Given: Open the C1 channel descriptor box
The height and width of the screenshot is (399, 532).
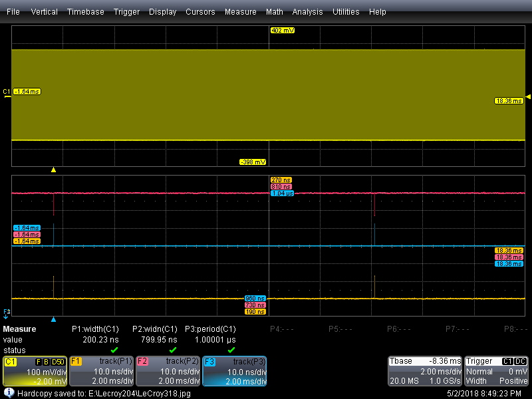Looking at the screenshot, I should [x=35, y=370].
